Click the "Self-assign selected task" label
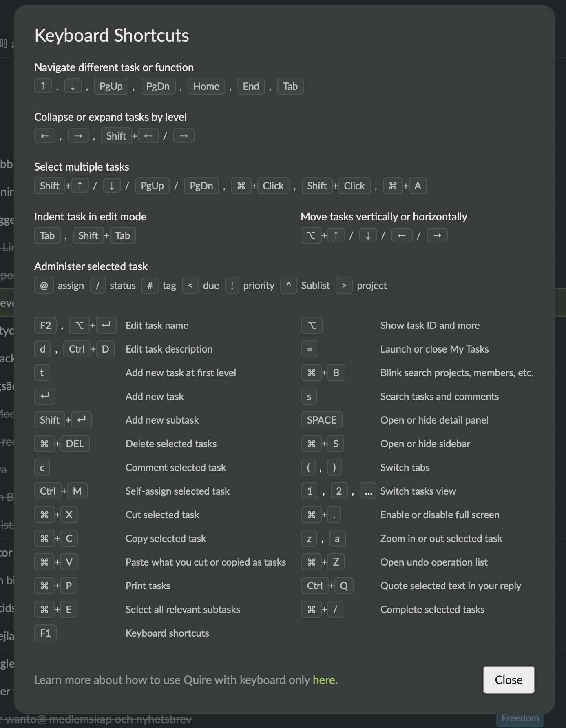The width and height of the screenshot is (566, 728). tap(178, 491)
